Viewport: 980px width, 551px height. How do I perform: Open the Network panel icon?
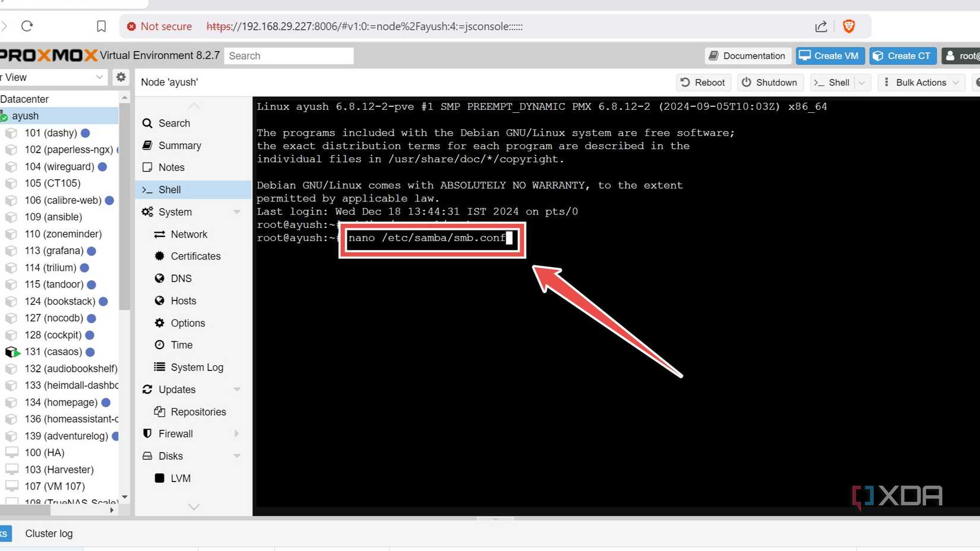pos(159,235)
